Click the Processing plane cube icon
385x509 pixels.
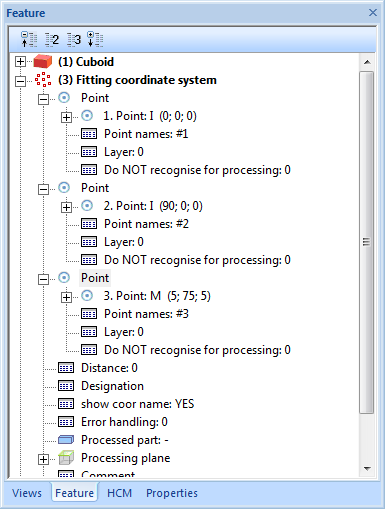[x=66, y=458]
